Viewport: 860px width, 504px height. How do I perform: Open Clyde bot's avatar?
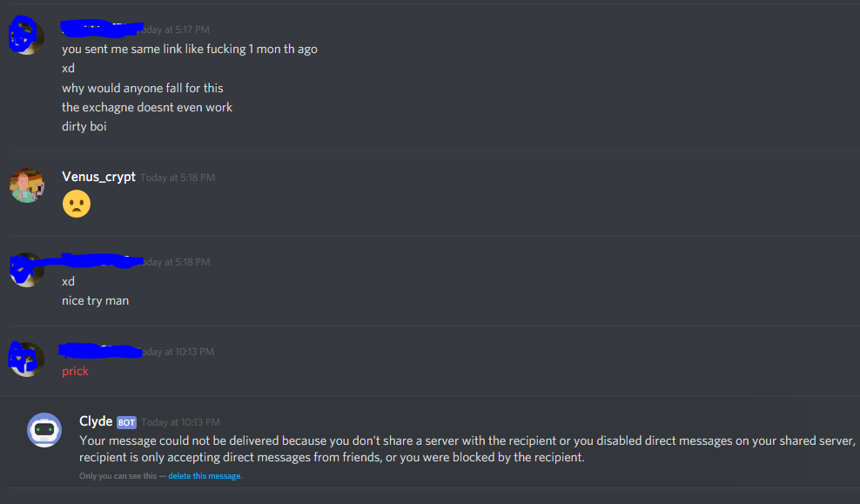(44, 430)
